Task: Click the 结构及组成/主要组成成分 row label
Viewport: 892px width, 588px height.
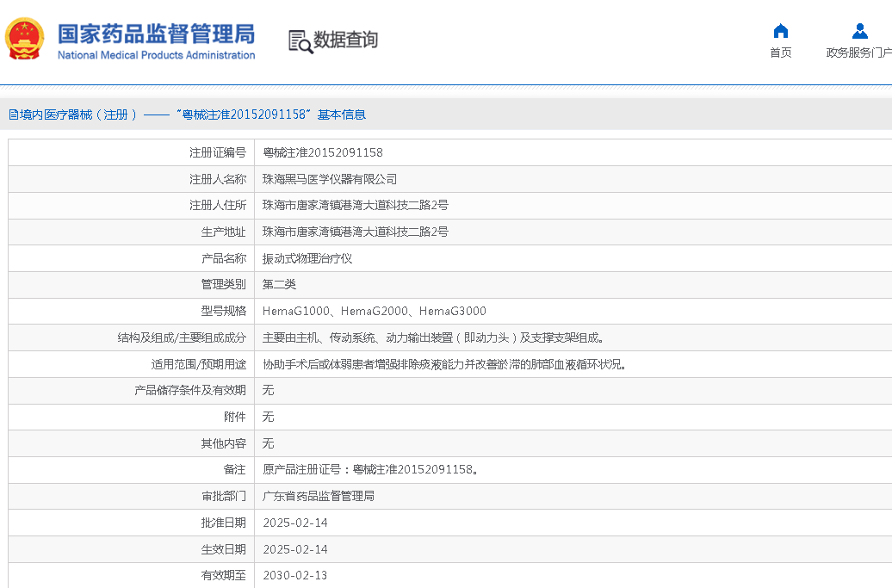Action: 182,337
